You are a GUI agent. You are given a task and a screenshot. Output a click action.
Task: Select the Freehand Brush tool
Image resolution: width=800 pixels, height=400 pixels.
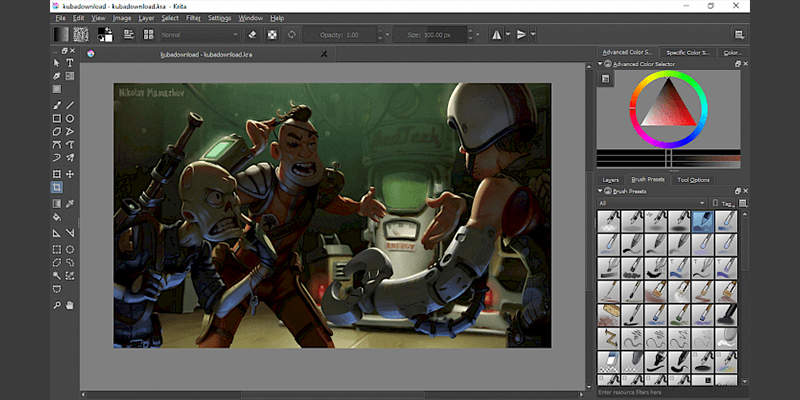57,105
